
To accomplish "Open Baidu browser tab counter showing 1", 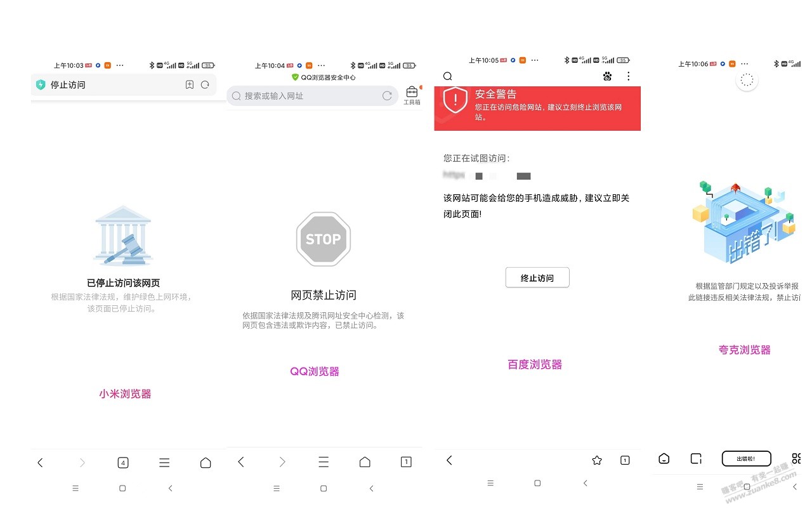I will [625, 460].
